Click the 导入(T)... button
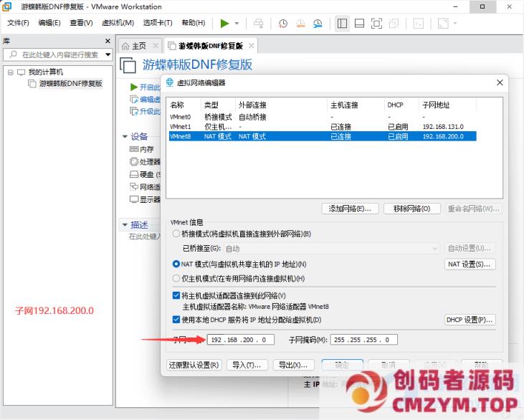The image size is (524, 420). (247, 365)
